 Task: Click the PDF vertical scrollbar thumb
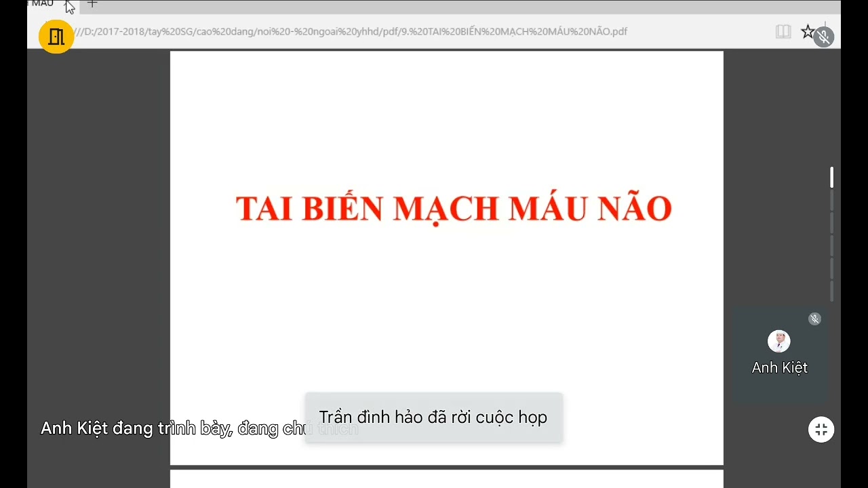[831, 177]
